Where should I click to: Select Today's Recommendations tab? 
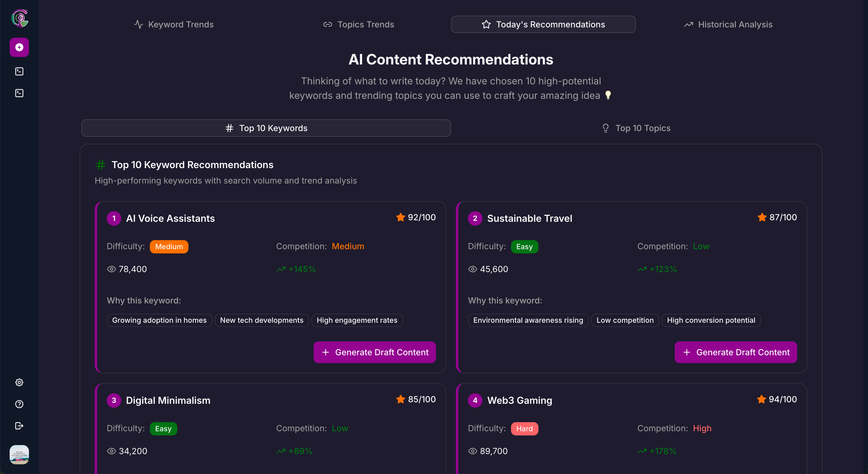[x=543, y=25]
